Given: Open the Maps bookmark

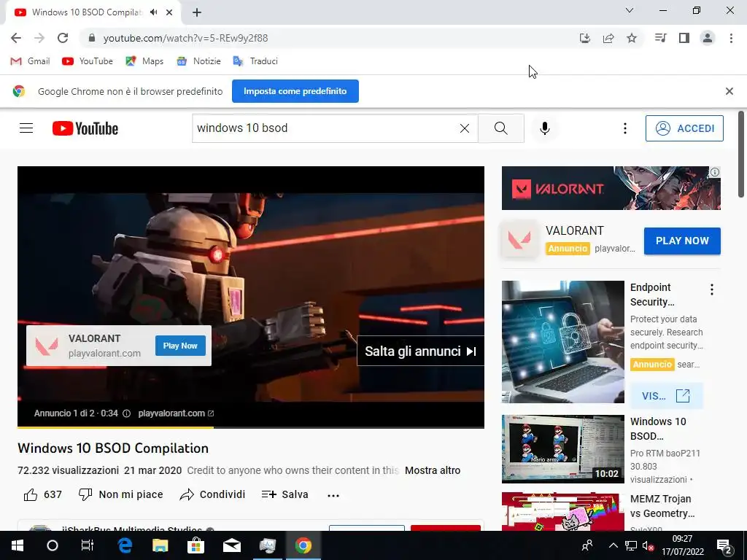Looking at the screenshot, I should tap(144, 61).
